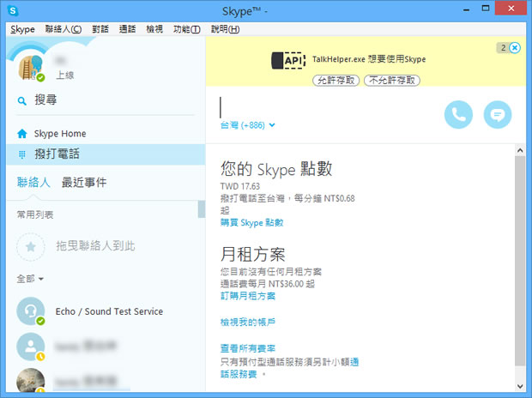Open the 檢視 menu

(x=154, y=29)
